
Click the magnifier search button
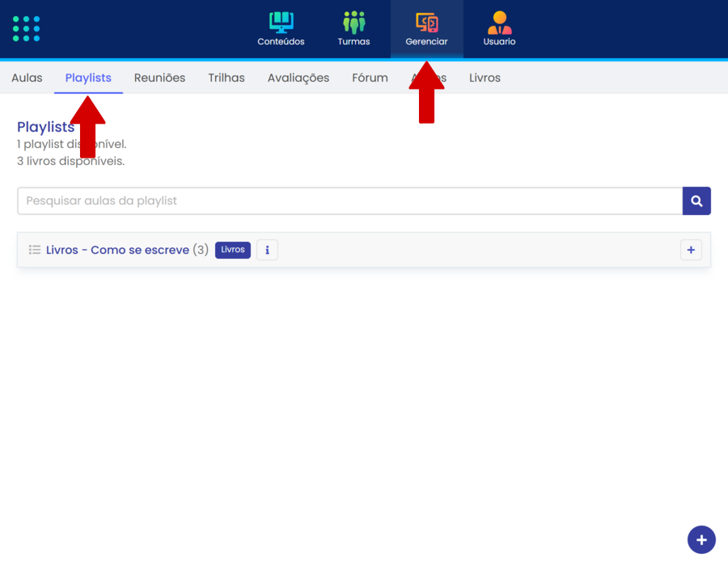click(696, 201)
